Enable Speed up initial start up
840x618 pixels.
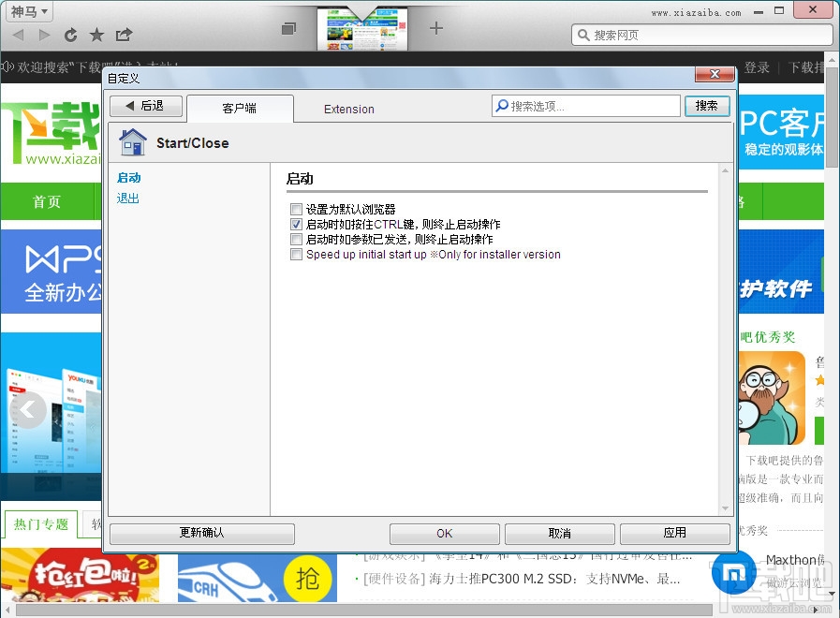pyautogui.click(x=296, y=254)
